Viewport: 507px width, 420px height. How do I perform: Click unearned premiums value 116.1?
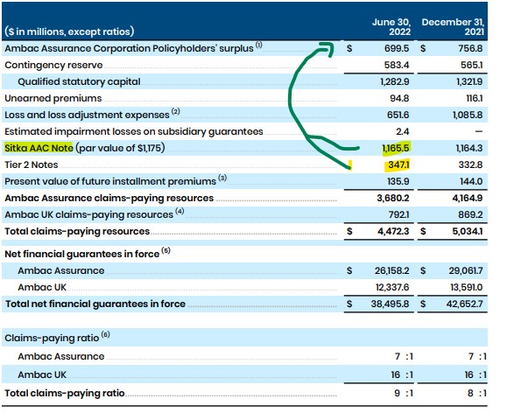pyautogui.click(x=475, y=98)
